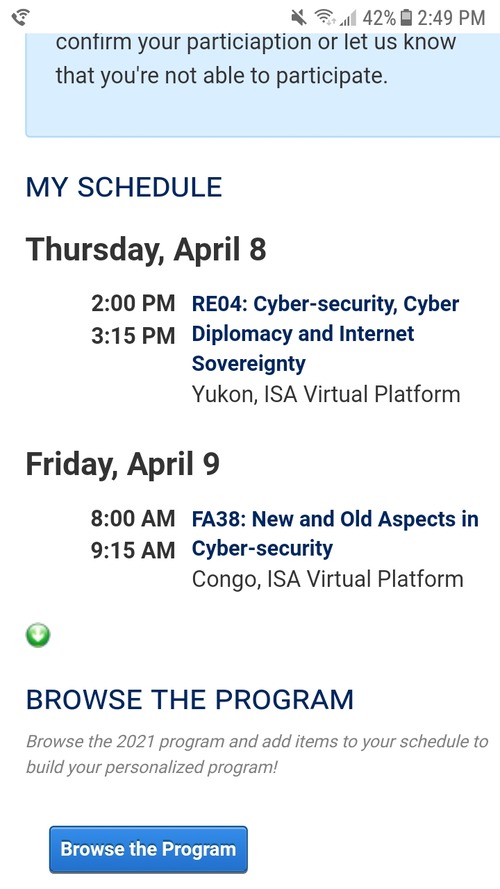Open RE04 Cyber-security, Cyber Diplomacy session link
The height and width of the screenshot is (889, 500).
coord(325,333)
